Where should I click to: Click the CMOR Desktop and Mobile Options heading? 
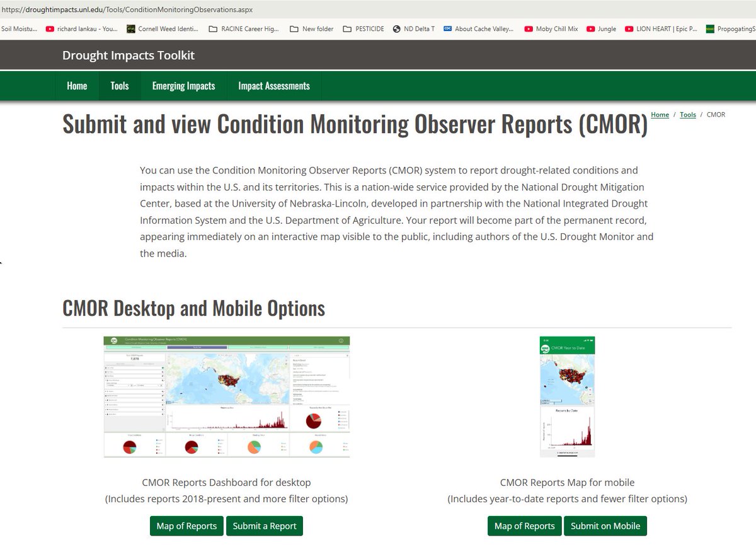tap(194, 308)
